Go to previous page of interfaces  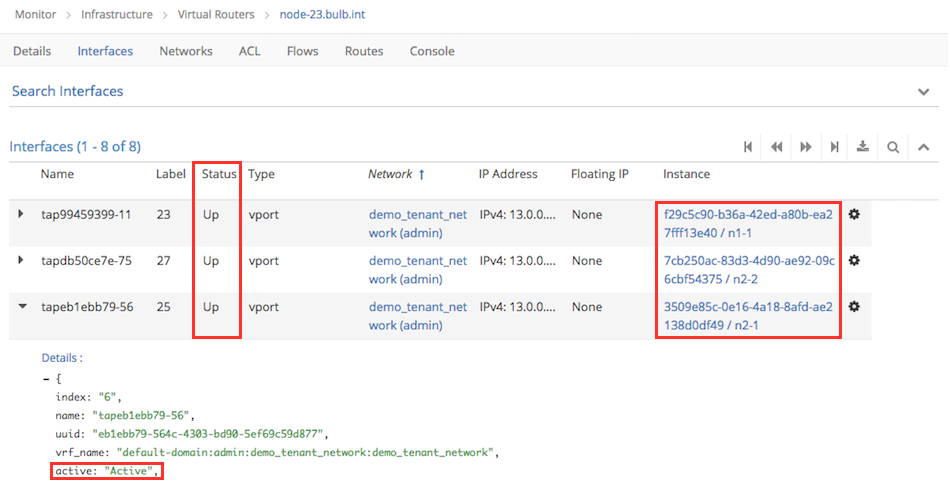[777, 147]
